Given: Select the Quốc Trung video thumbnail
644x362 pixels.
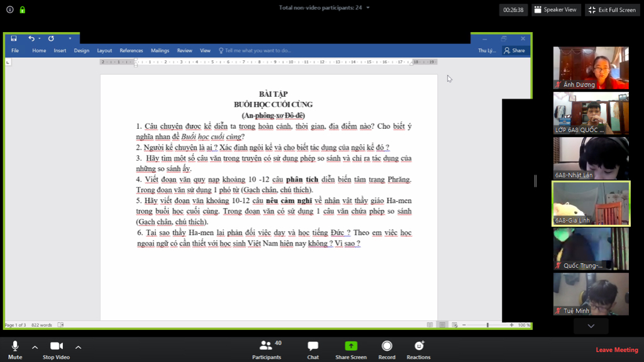Looking at the screenshot, I should [x=591, y=249].
